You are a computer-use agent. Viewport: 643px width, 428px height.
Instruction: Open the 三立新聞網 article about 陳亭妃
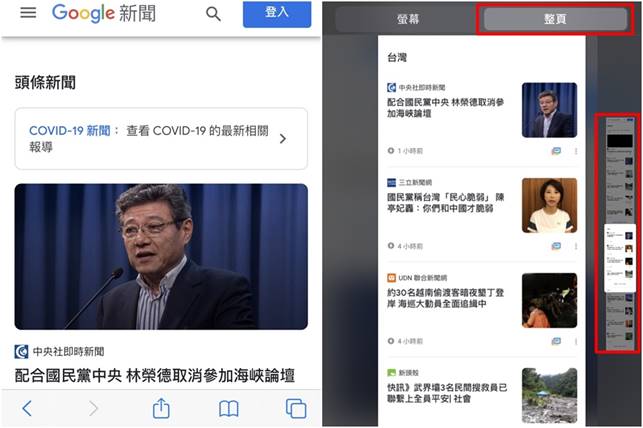tap(445, 203)
